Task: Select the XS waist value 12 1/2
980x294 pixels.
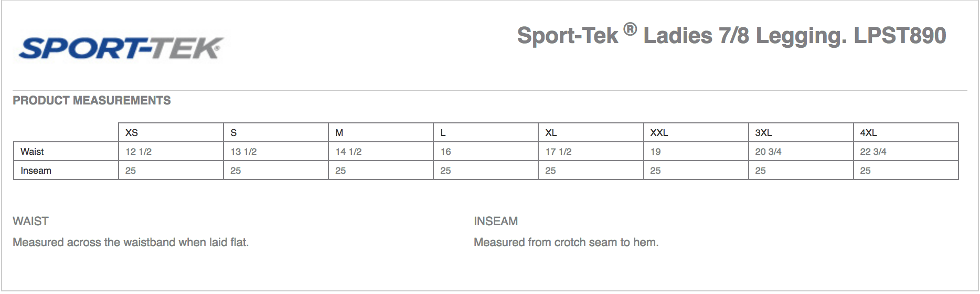Action: pos(139,152)
